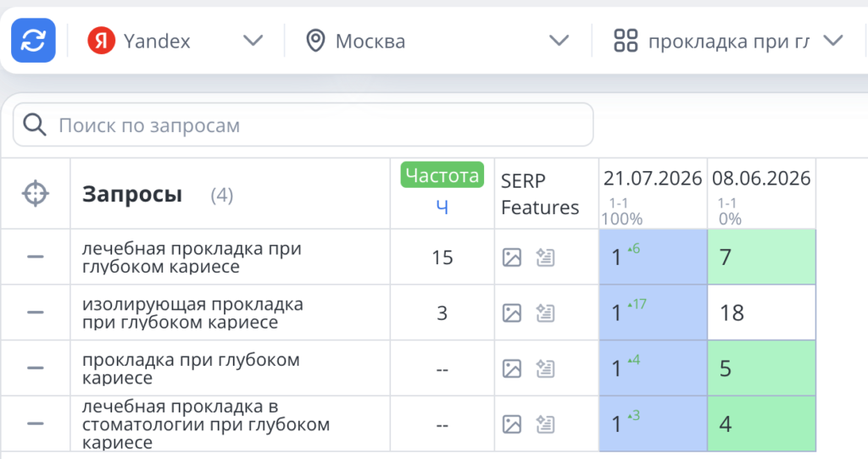Click the green Частота badge
The height and width of the screenshot is (459, 868).
pos(442,175)
